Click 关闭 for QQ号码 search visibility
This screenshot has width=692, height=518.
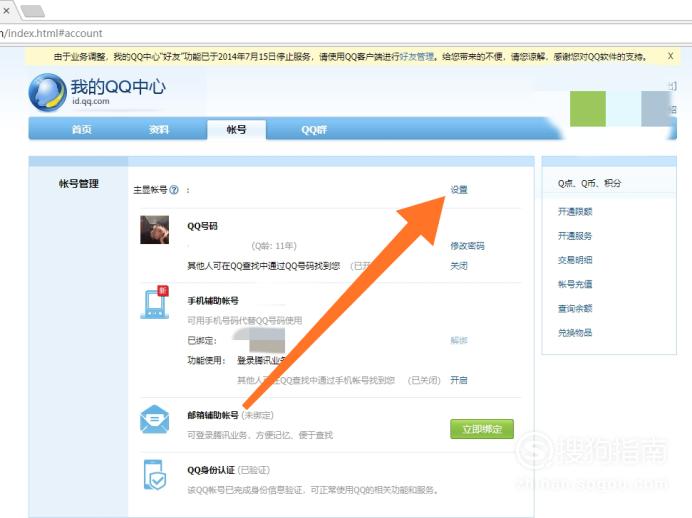tap(459, 266)
